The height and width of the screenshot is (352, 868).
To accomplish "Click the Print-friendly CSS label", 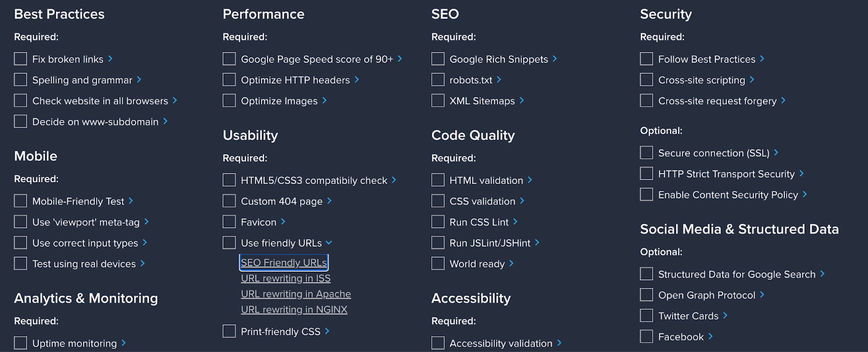I will click(280, 332).
